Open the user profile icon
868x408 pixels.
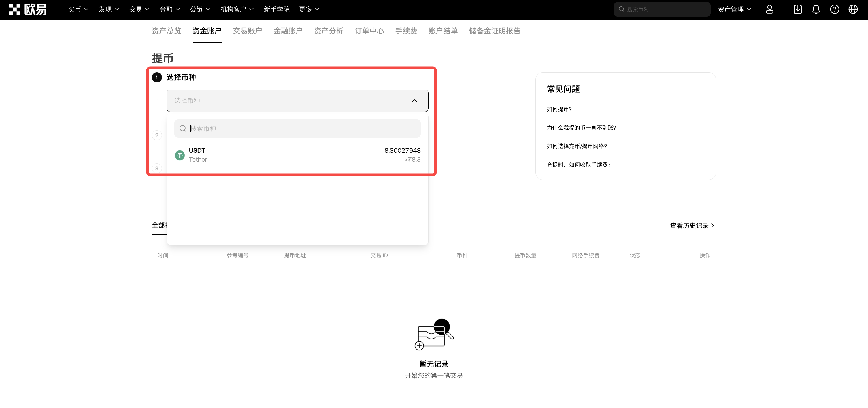[x=769, y=10]
